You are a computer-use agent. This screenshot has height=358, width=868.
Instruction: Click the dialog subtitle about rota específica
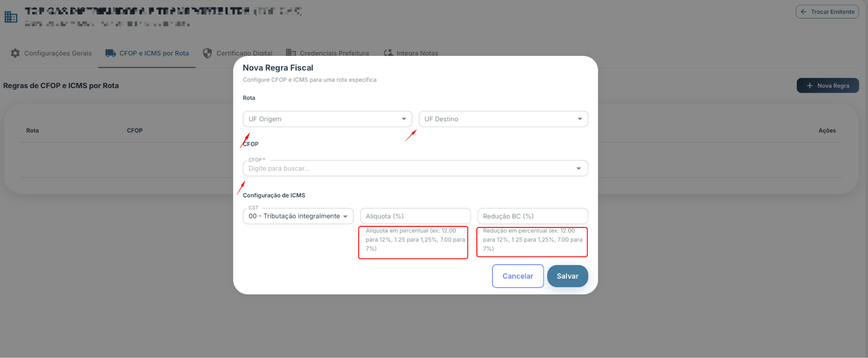(x=310, y=80)
